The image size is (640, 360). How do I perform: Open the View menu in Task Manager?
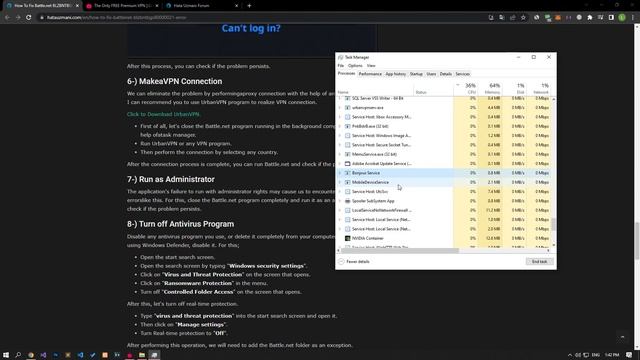tap(371, 66)
